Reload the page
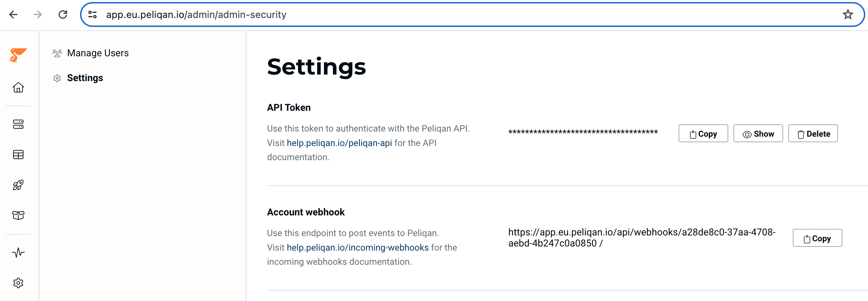868x301 pixels. click(x=63, y=14)
